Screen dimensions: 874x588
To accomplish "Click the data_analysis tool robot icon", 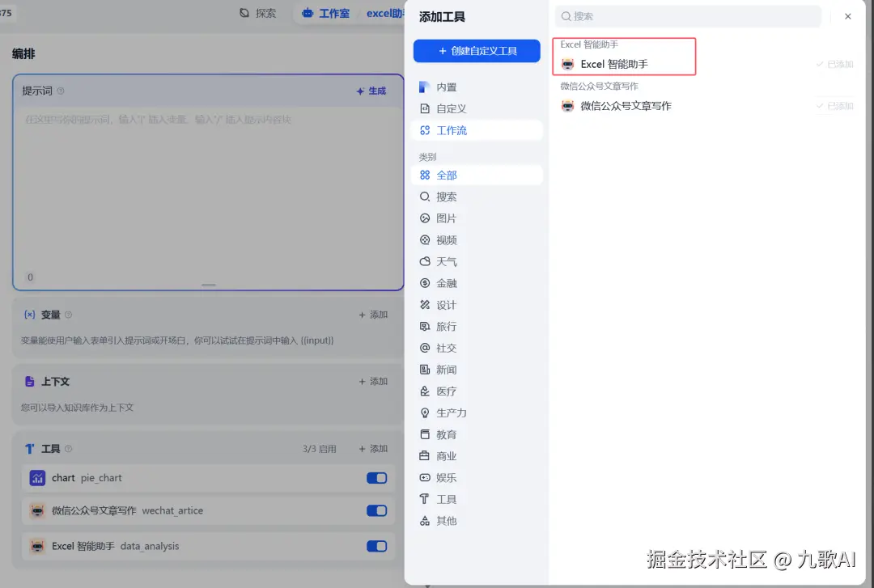I will point(37,546).
